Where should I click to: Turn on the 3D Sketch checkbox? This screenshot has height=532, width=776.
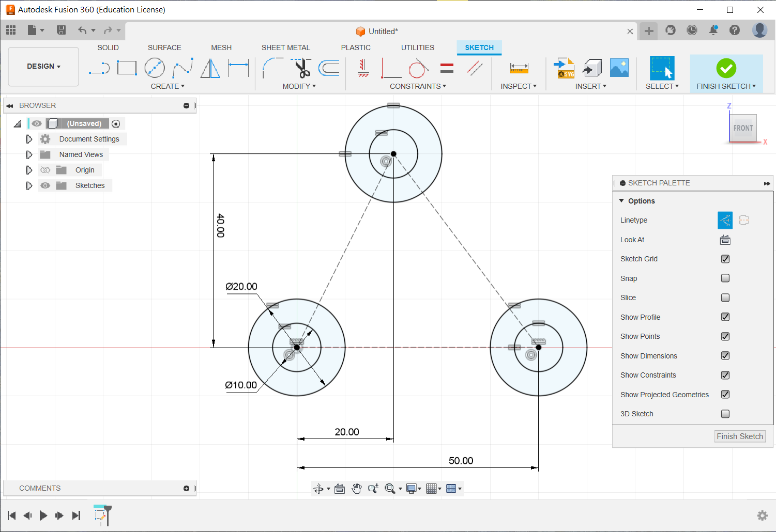click(x=725, y=414)
